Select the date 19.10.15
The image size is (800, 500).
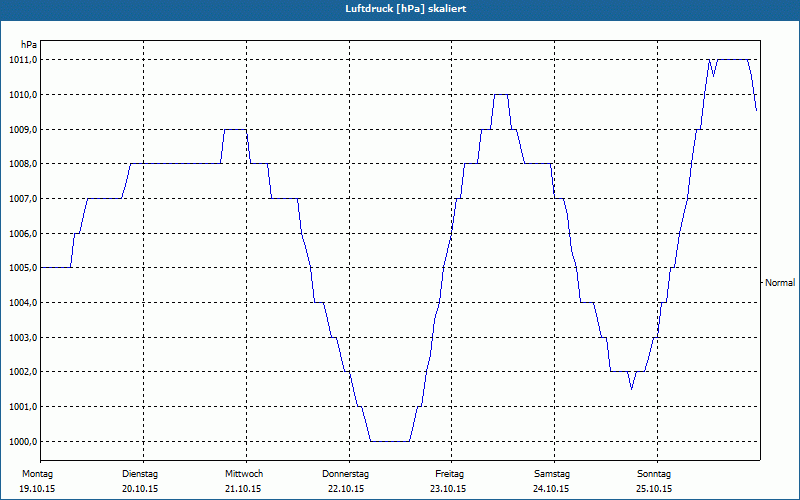[x=37, y=489]
